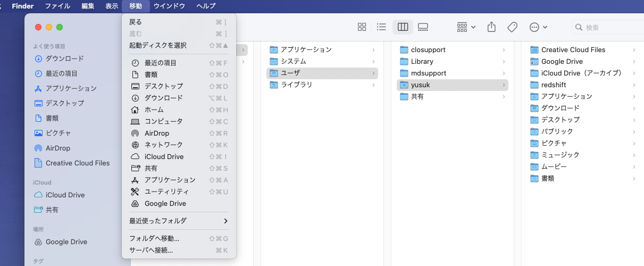Choose iCloud Drive from the 移動 menu
This screenshot has height=266, width=644.
179,156
